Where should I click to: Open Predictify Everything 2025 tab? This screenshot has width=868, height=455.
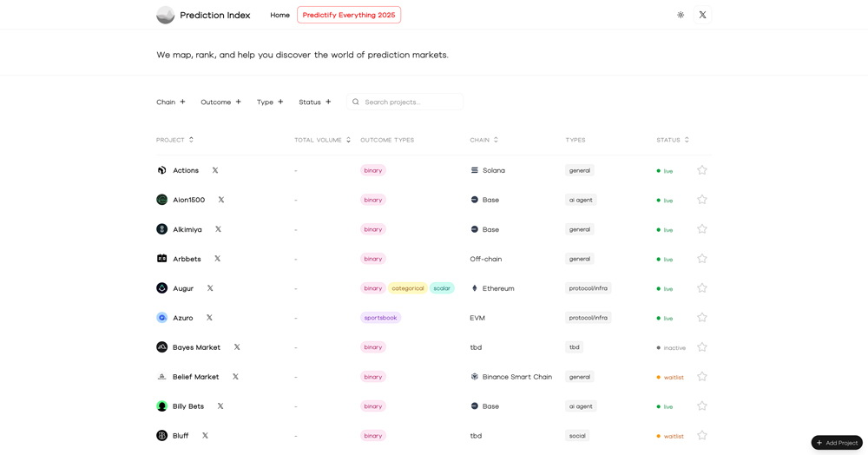349,15
